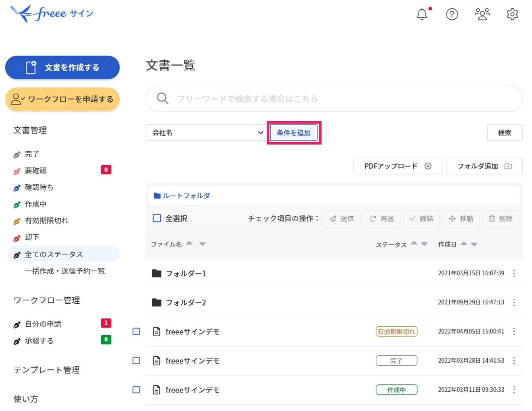Viewport: 532px width, 411px height.
Task: Open more options for フォルダー1
Action: 514,273
